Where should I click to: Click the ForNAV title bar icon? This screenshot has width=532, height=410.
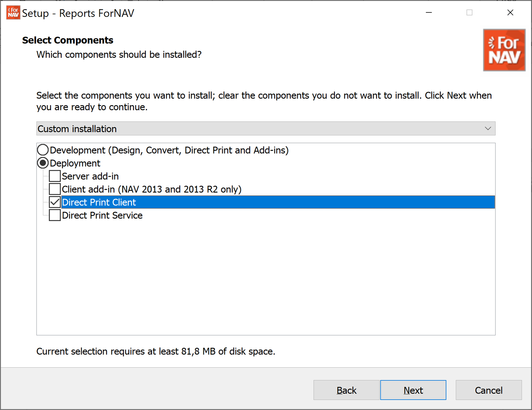[13, 13]
